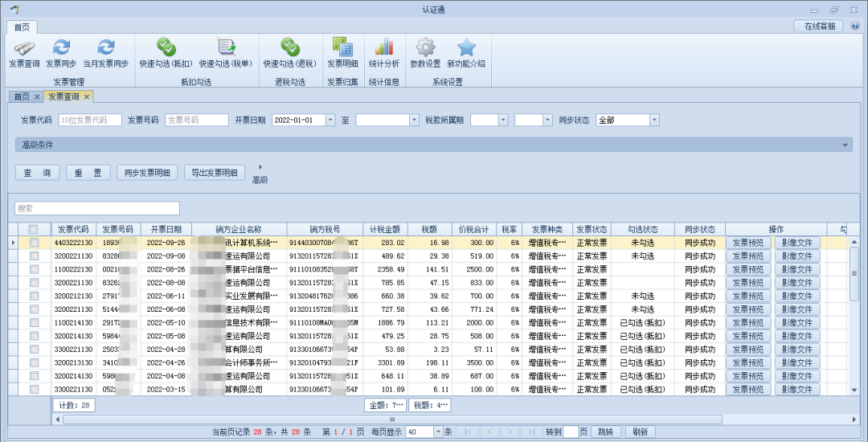Check the row dated 2022-04-26

click(35, 363)
